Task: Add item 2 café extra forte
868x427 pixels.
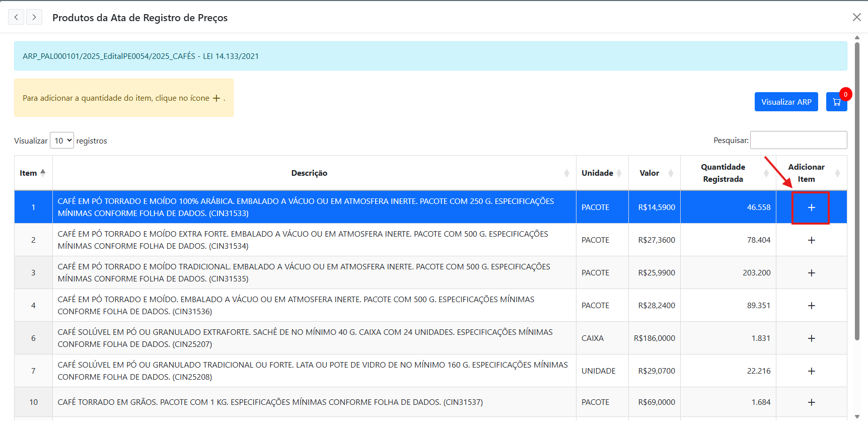Action: [811, 240]
